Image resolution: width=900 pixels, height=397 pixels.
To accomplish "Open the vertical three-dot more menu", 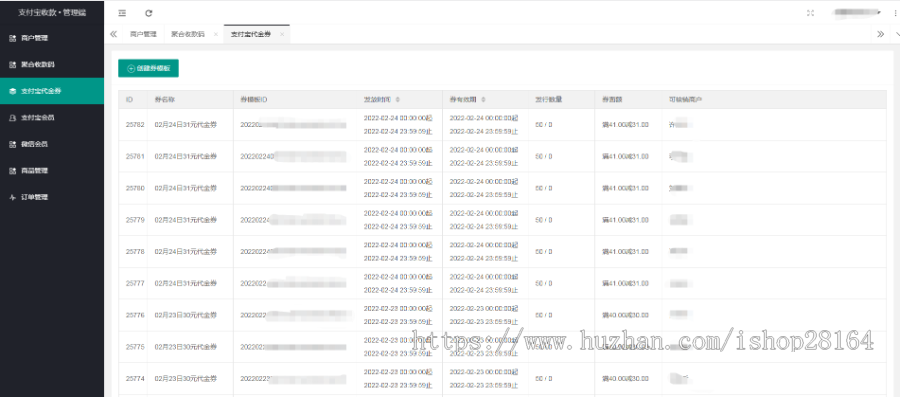I will point(896,13).
